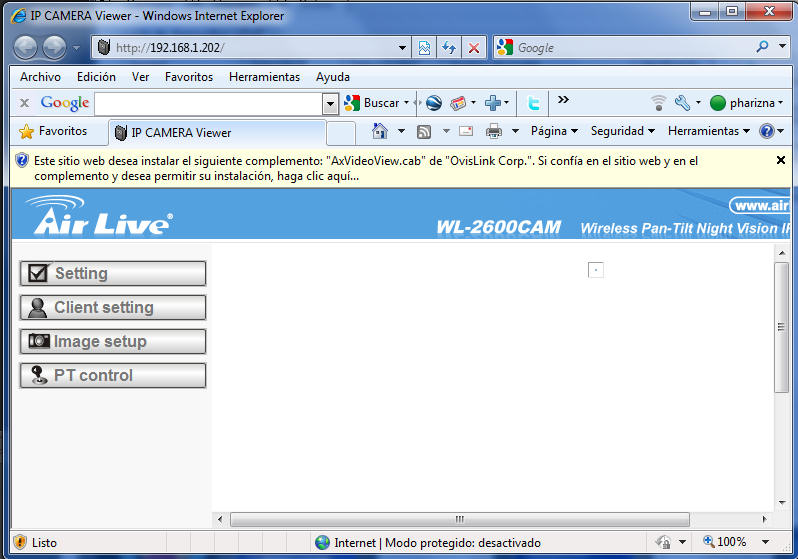Click the RSS feeds icon
This screenshot has width=798, height=559.
pyautogui.click(x=424, y=132)
